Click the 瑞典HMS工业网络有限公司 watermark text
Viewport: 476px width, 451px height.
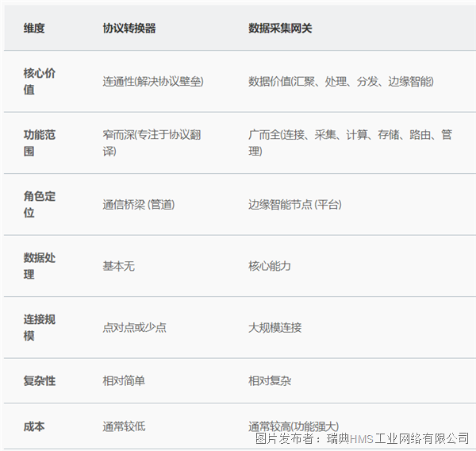pos(397,438)
